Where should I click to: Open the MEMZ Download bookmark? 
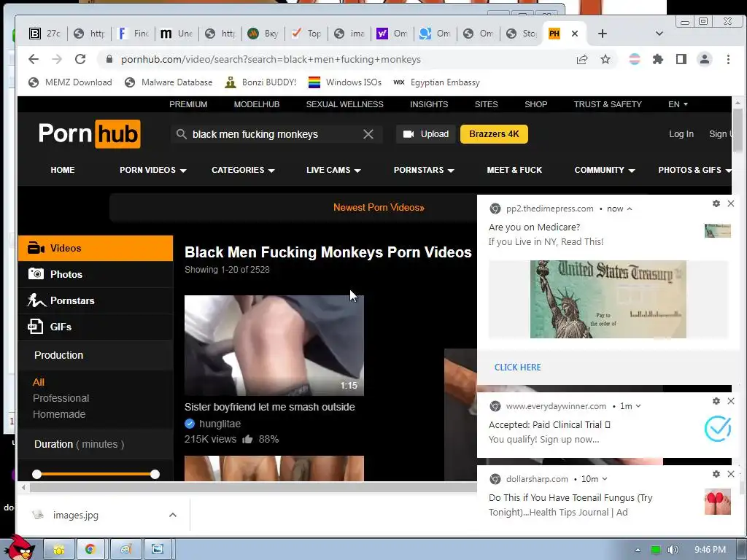pos(70,82)
